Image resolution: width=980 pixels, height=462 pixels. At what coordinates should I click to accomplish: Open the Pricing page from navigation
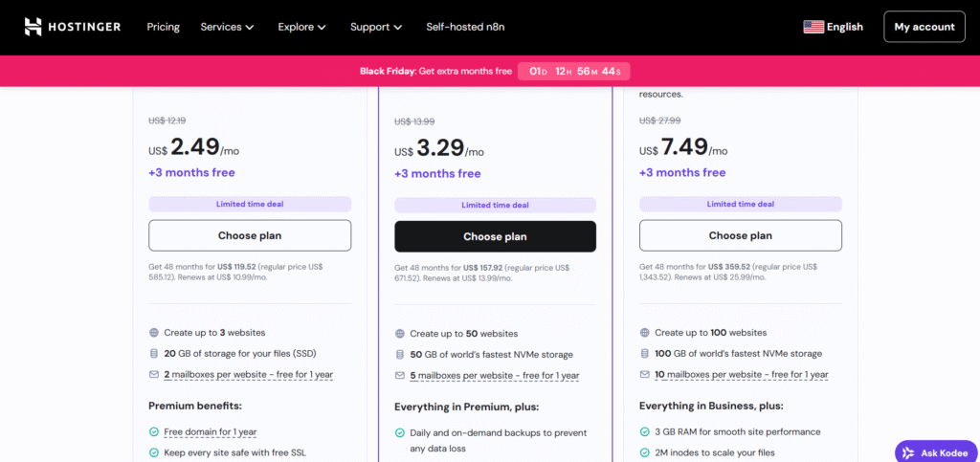[x=163, y=27]
